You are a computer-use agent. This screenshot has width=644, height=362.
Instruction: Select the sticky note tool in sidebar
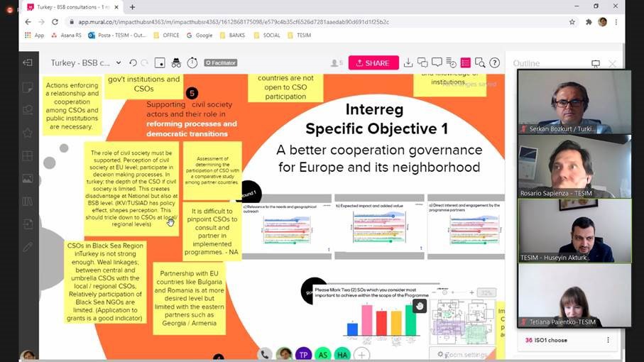[x=28, y=88]
